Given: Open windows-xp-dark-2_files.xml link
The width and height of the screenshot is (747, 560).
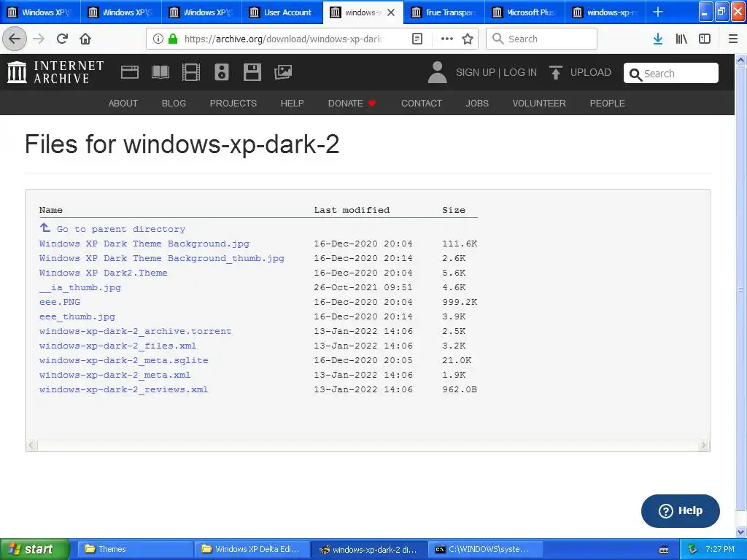Looking at the screenshot, I should coord(117,346).
